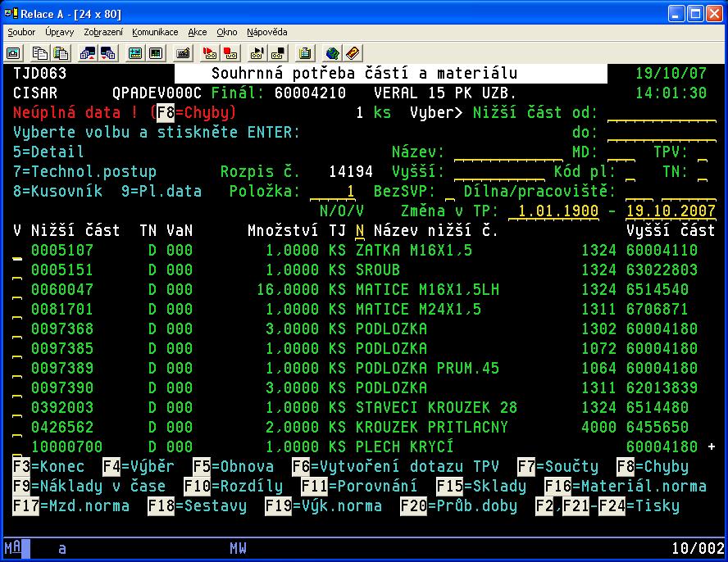Click the F18=Sestavy function key

(198, 505)
